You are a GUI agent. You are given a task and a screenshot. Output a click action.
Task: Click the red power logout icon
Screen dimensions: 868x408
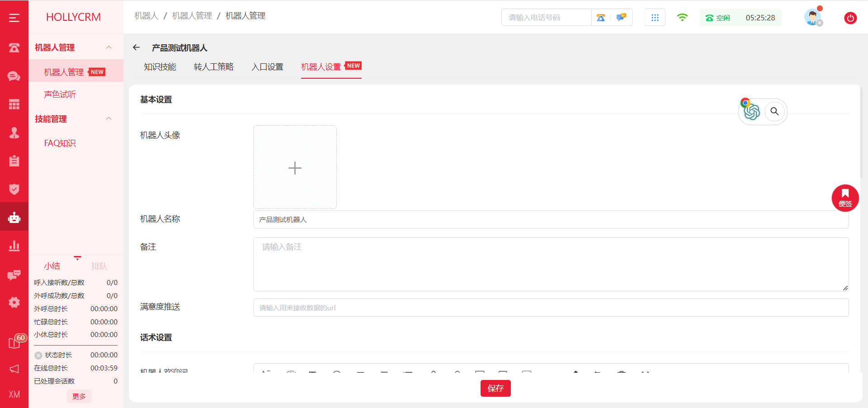coord(850,18)
